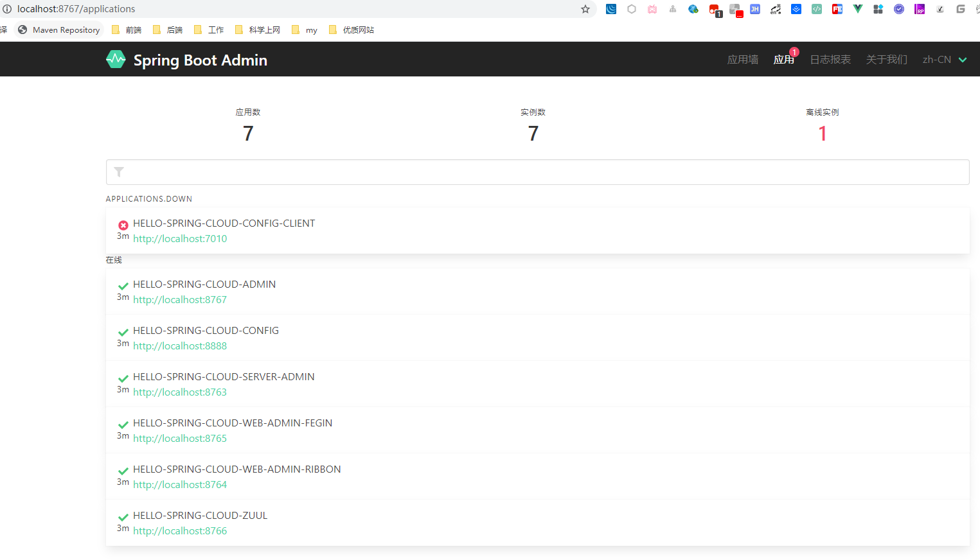Open the JH extension icon

coord(755,9)
